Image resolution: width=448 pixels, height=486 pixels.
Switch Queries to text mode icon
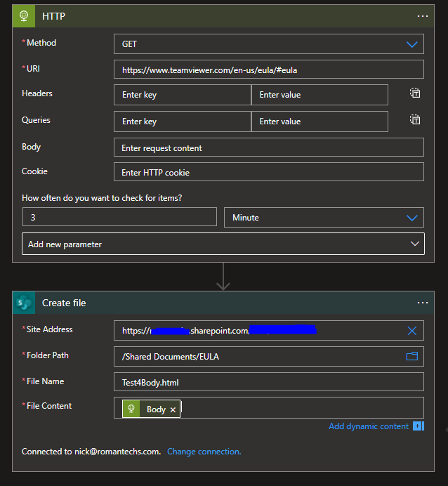(x=415, y=119)
